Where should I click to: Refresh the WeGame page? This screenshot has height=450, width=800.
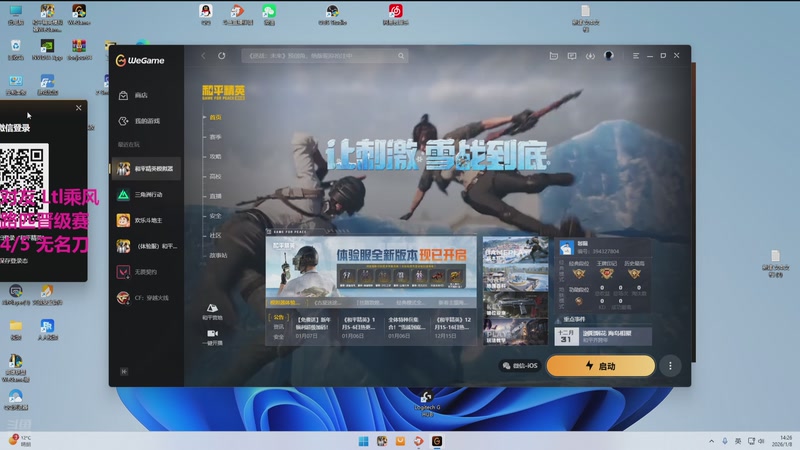click(221, 56)
